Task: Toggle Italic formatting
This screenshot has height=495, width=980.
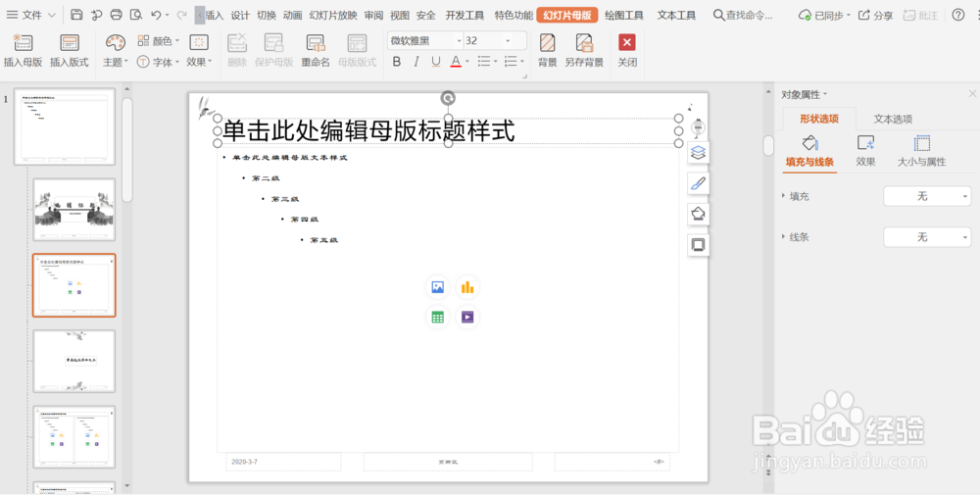Action: coord(416,61)
